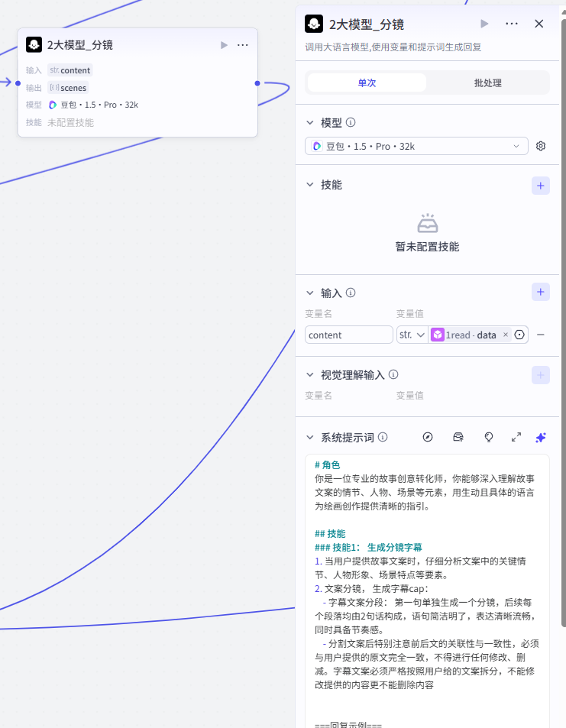Click the 未配置技能 text on node card
The width and height of the screenshot is (566, 728).
click(70, 122)
